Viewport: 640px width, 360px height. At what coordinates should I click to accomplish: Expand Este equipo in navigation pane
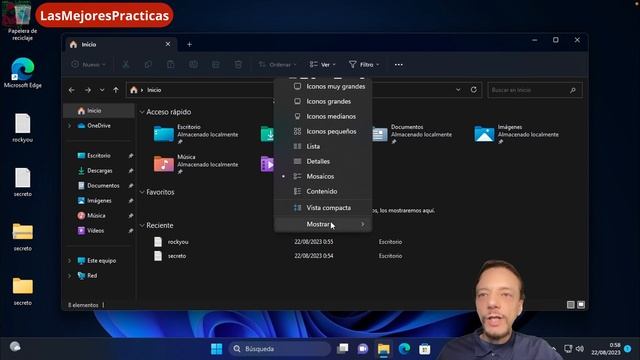click(x=69, y=260)
